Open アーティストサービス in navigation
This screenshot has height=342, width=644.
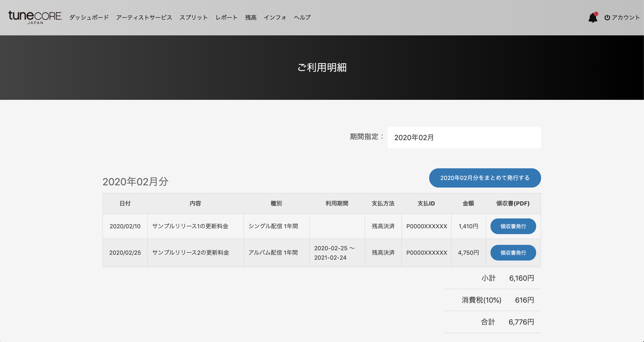(x=144, y=17)
